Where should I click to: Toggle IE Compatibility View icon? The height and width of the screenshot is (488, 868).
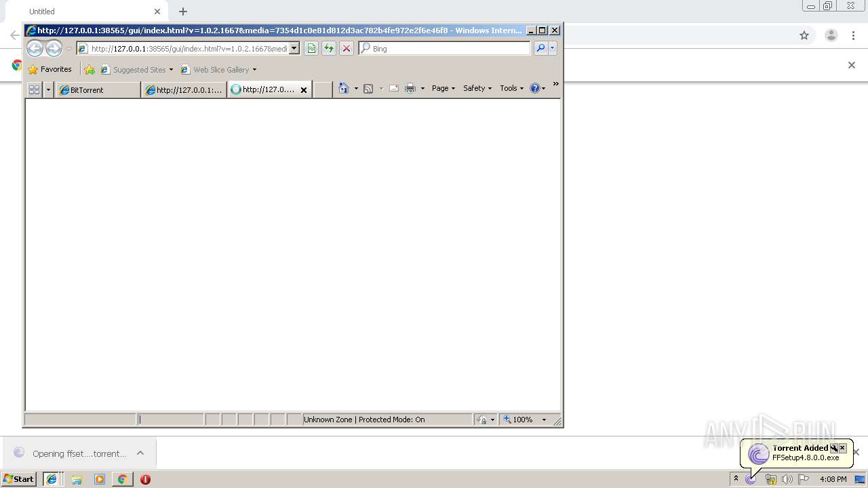[311, 48]
